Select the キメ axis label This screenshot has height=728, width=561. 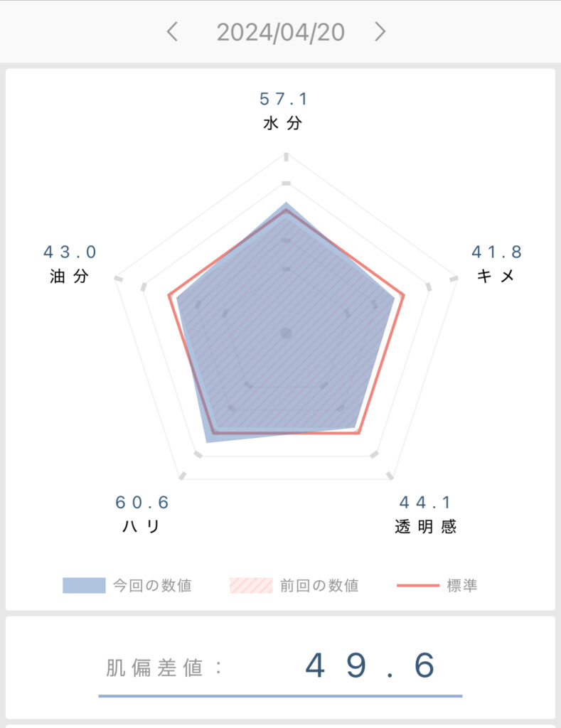tap(496, 277)
